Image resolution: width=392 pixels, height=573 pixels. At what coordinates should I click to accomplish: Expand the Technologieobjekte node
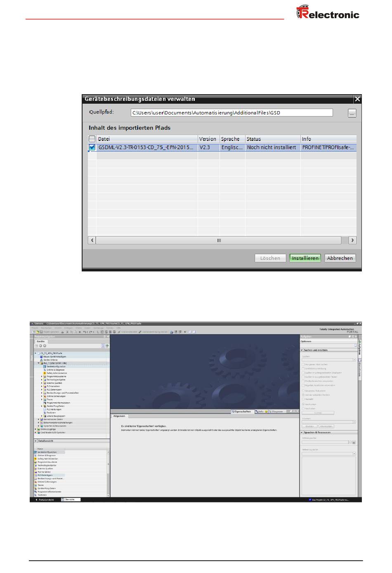(42, 380)
